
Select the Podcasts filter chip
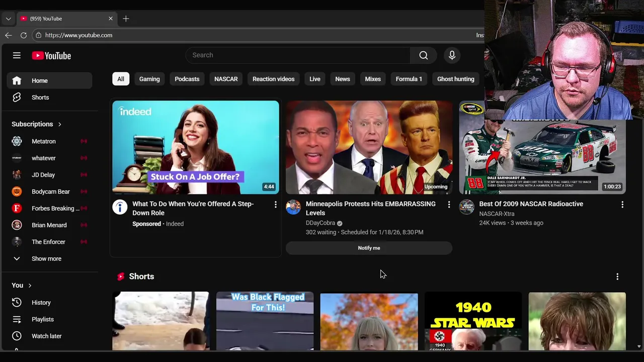pos(187,79)
